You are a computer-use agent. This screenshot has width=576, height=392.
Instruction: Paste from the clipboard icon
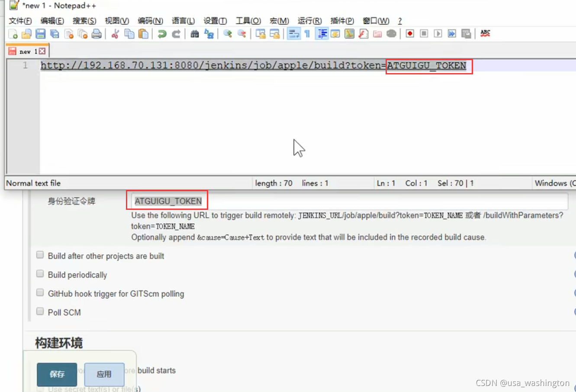point(143,34)
